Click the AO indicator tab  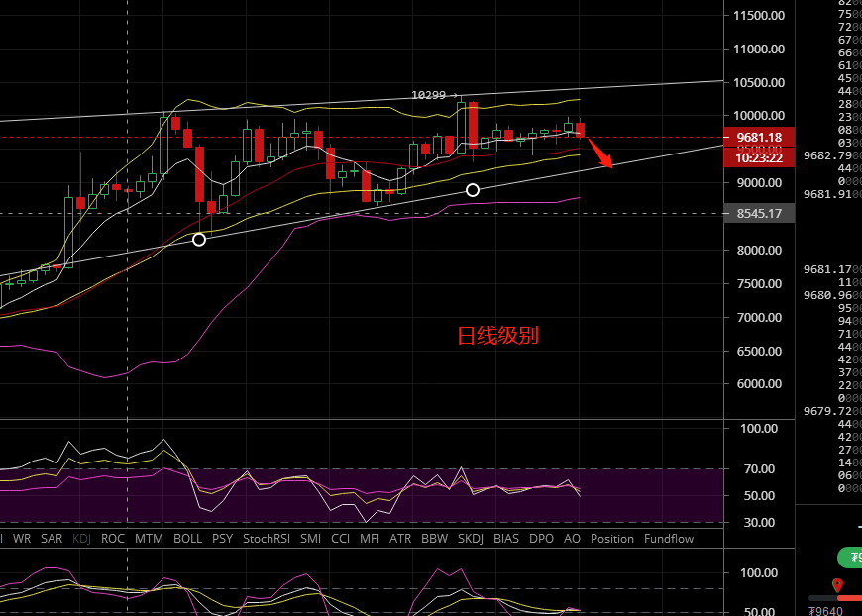click(572, 539)
